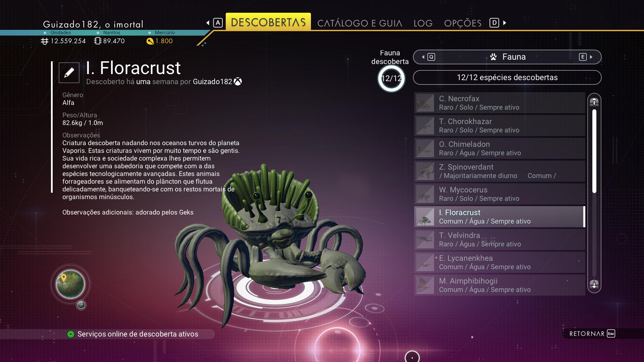Click the left tab arrow beside A key
This screenshot has width=644, height=362.
[208, 23]
